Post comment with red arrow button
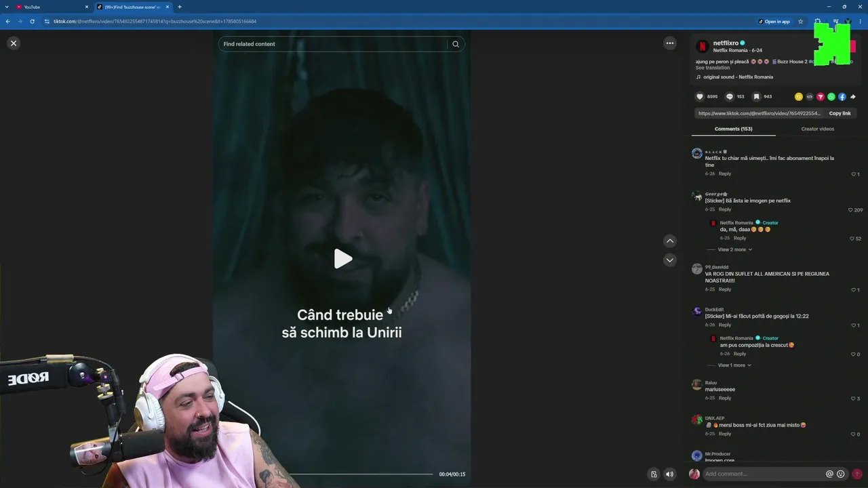 (857, 474)
